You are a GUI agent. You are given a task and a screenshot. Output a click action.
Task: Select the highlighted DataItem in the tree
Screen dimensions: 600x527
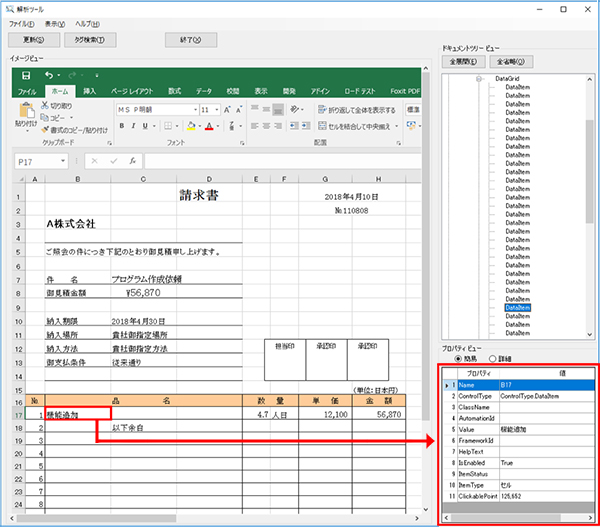[517, 308]
